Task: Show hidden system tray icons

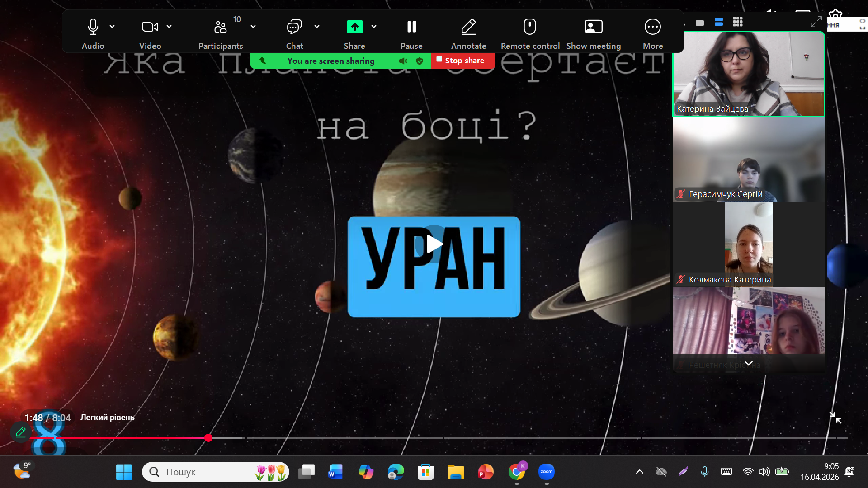Action: pyautogui.click(x=639, y=472)
